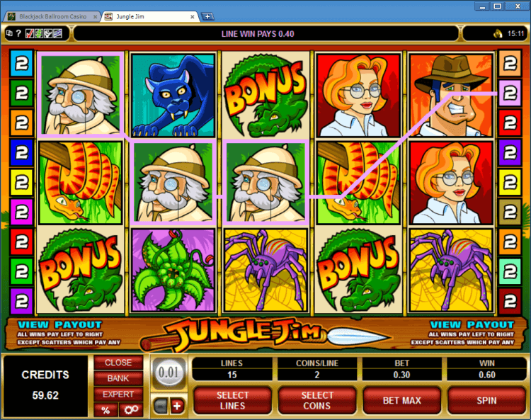
Task: Select the pink payline marker on right
Action: tap(510, 93)
